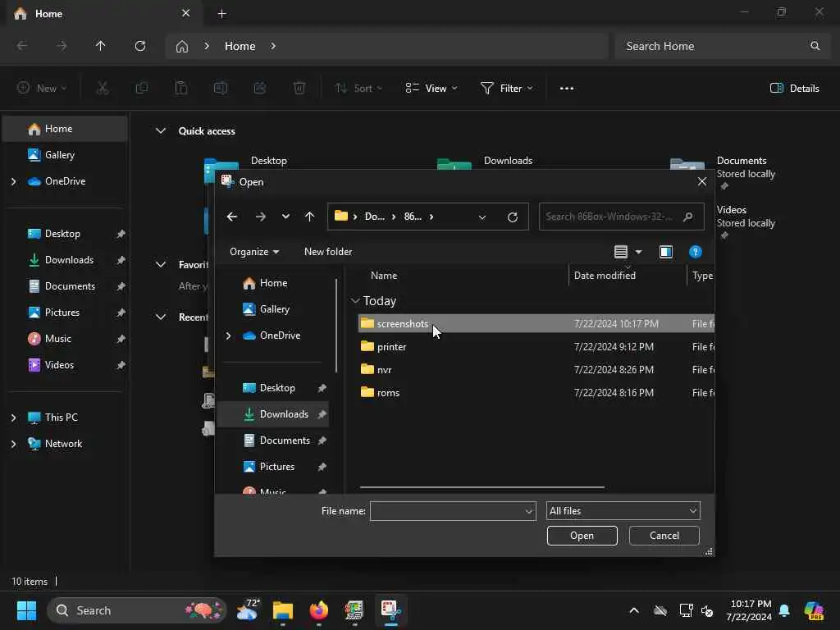Click the Search Home box
Viewport: 840px width, 630px height.
[722, 46]
